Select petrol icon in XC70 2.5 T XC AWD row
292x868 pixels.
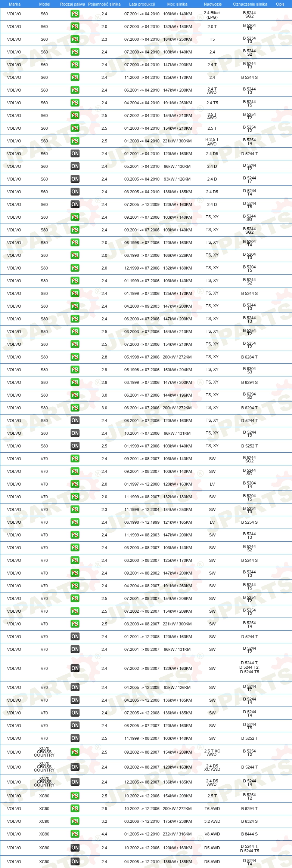point(75,752)
